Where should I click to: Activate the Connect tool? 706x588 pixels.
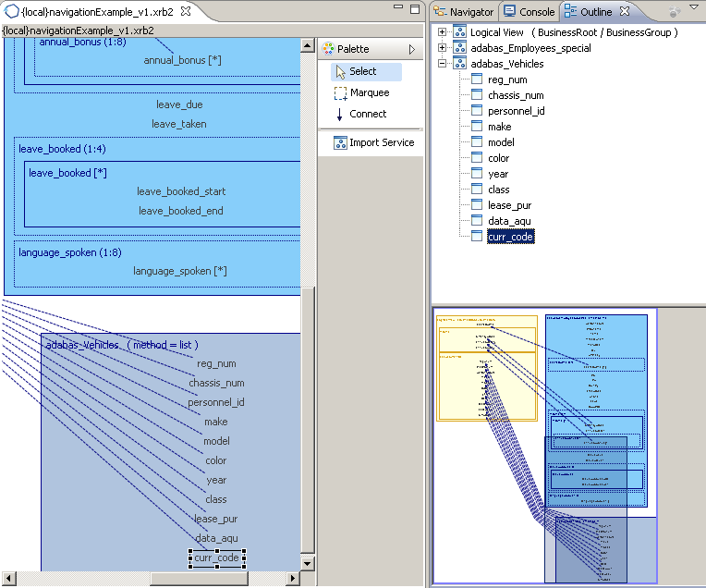pos(360,114)
